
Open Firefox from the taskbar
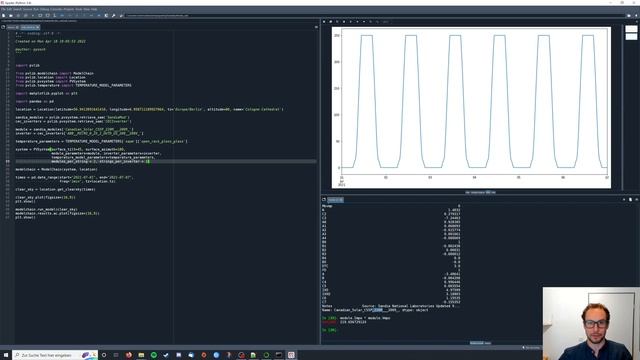coord(129,355)
